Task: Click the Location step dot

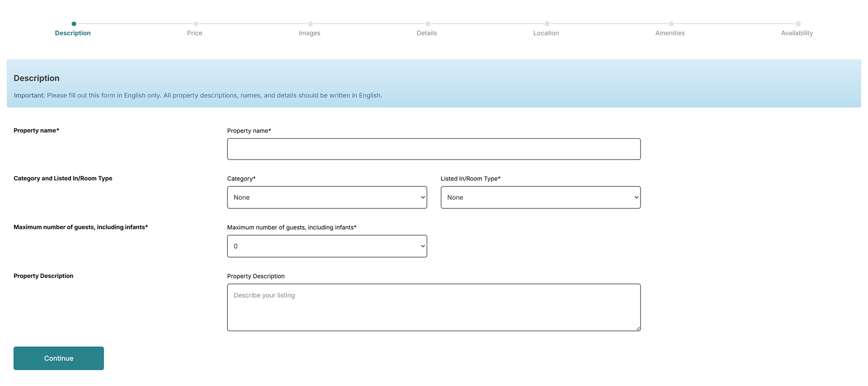Action: pyautogui.click(x=547, y=24)
